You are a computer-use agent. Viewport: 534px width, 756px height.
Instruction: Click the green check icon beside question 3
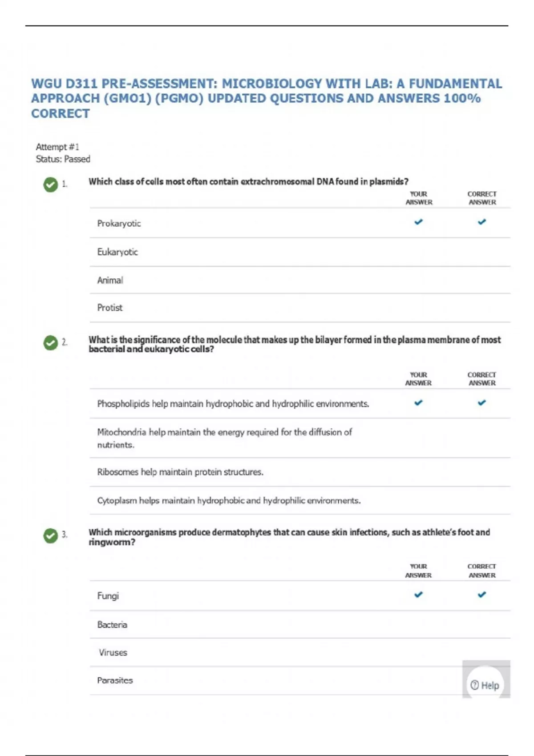coord(51,535)
